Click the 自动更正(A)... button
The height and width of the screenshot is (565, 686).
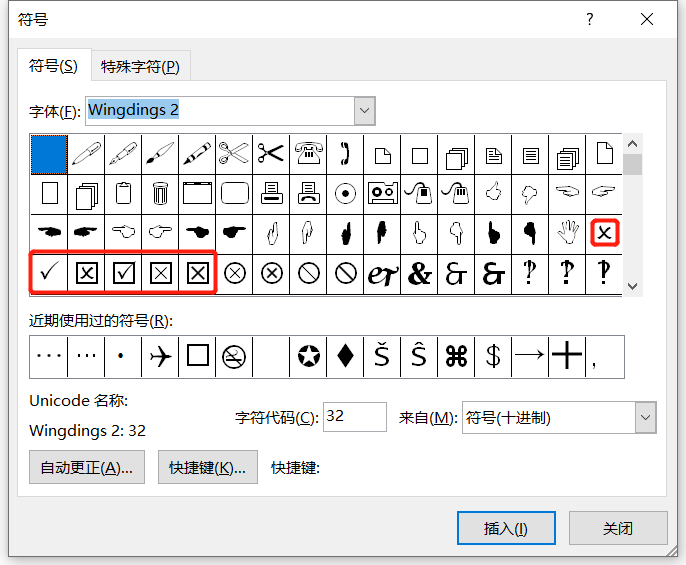coord(87,467)
